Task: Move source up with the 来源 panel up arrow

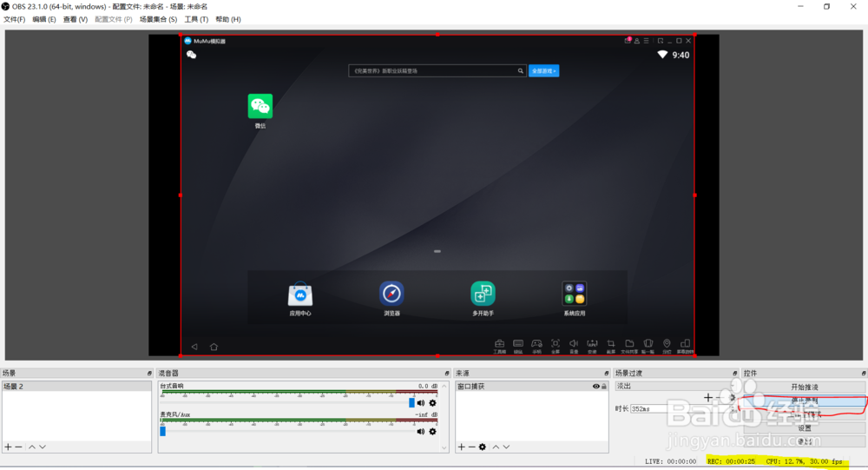Action: click(x=496, y=447)
